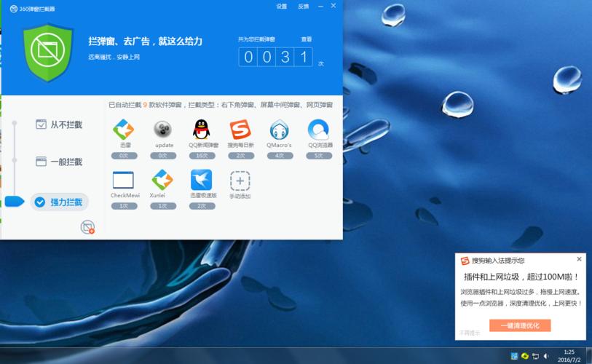
Task: Select the Xunlei app icon
Action: tap(162, 180)
